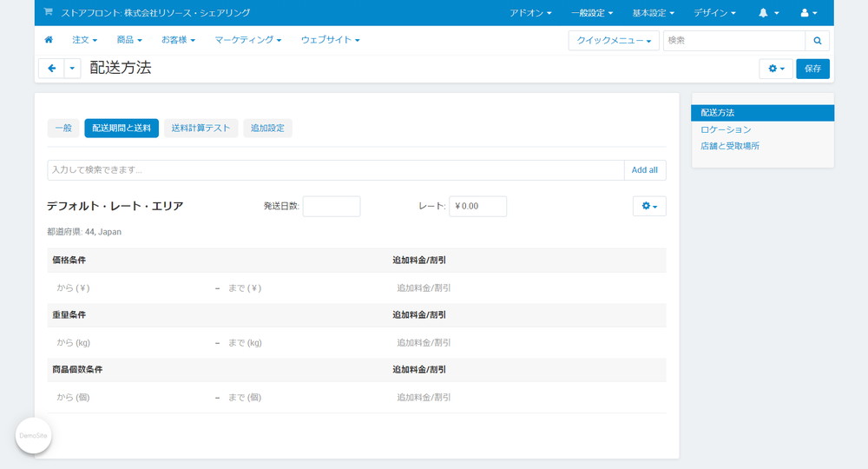Open the gear menu beside the save button

click(x=776, y=69)
